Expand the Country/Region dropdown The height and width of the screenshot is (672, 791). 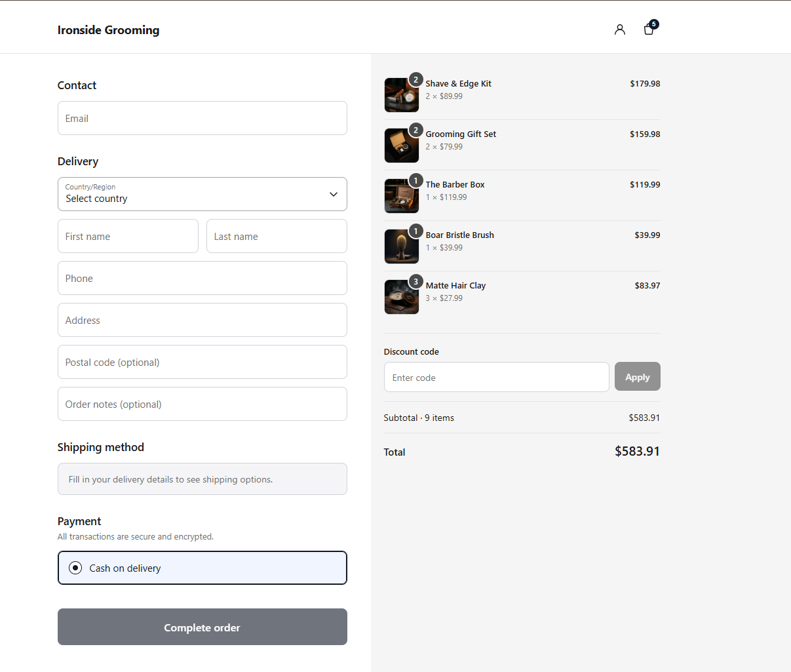(203, 194)
